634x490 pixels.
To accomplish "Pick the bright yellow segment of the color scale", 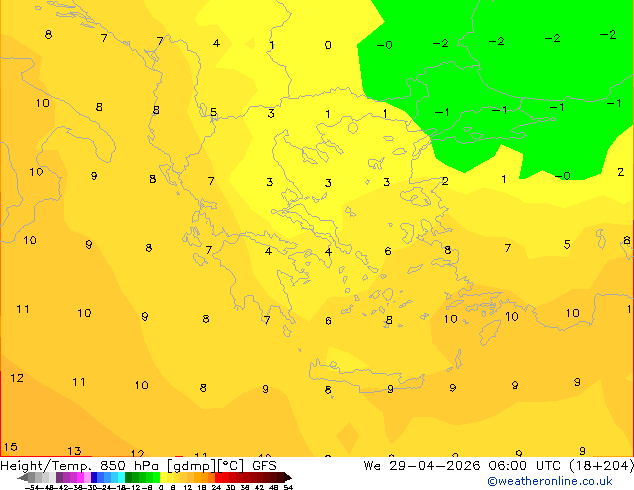I will tap(163, 477).
